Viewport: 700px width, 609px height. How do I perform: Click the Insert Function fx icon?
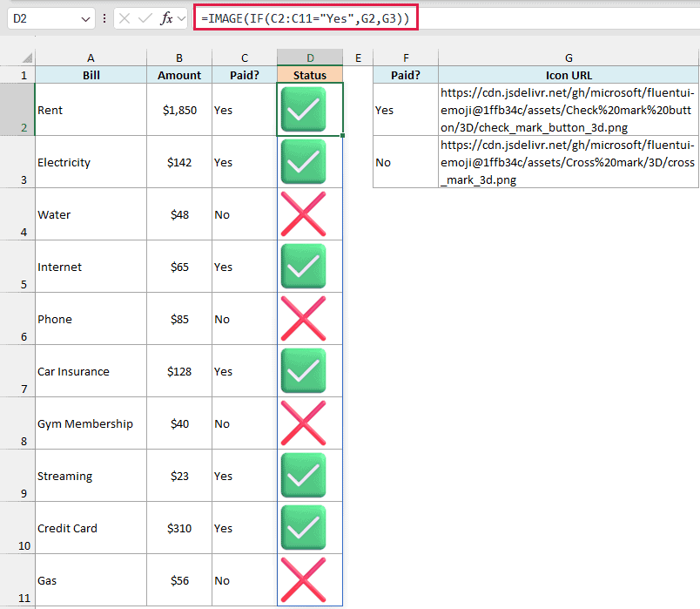click(x=166, y=18)
